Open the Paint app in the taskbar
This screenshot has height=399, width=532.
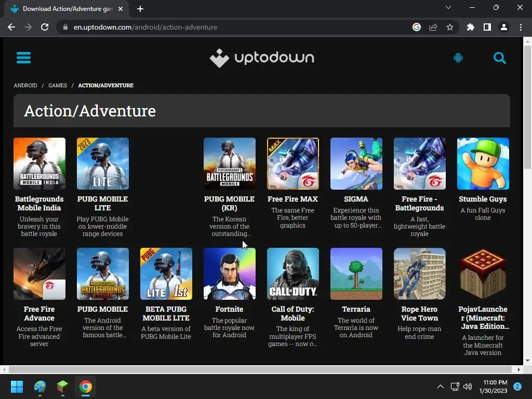[40, 387]
